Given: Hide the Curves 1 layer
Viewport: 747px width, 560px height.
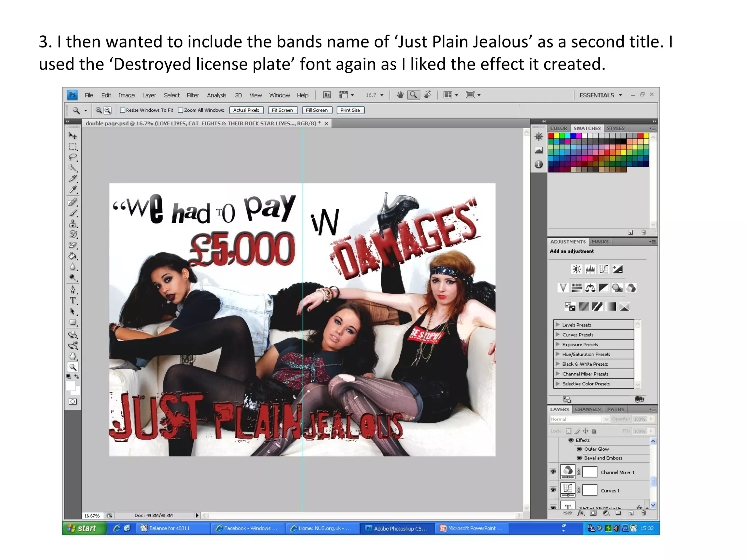Looking at the screenshot, I should tap(553, 490).
